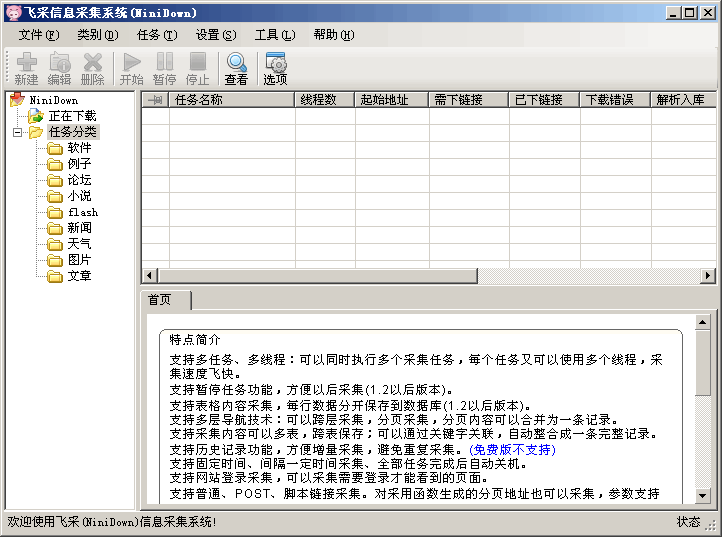Open the 任务(T) menu
Screen dimensions: 722x537
(x=157, y=35)
